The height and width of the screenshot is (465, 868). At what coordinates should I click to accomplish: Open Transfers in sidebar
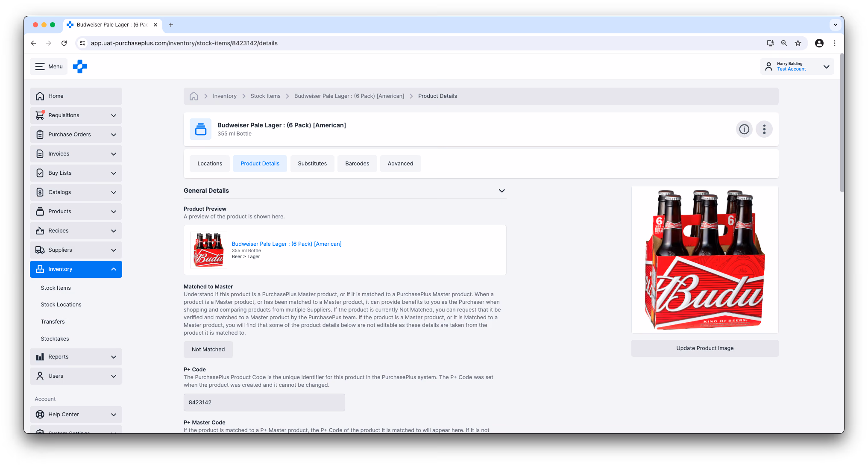[53, 321]
